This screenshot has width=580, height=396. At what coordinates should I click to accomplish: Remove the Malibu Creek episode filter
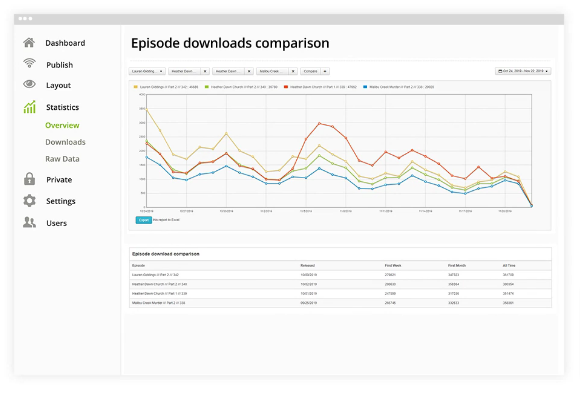(293, 71)
